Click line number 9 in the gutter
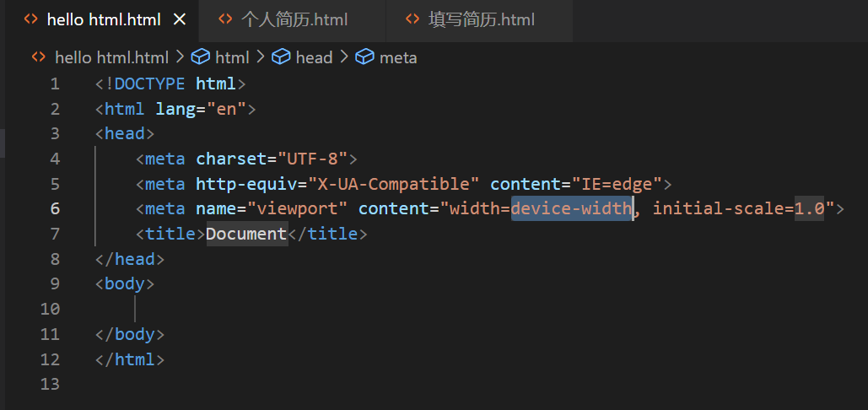 54,283
